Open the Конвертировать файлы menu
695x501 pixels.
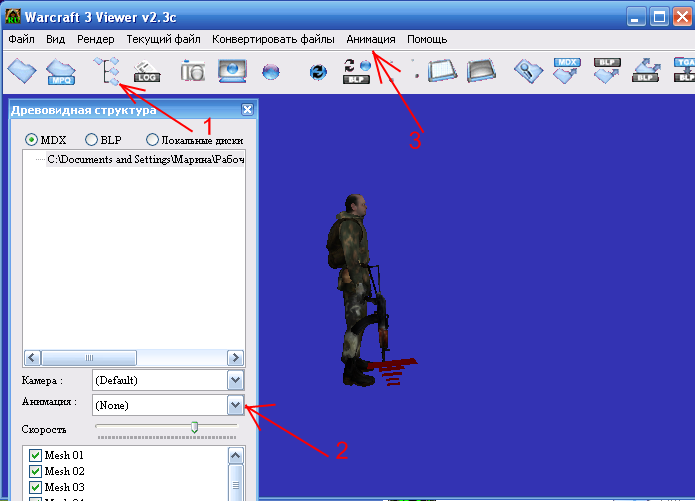click(273, 39)
